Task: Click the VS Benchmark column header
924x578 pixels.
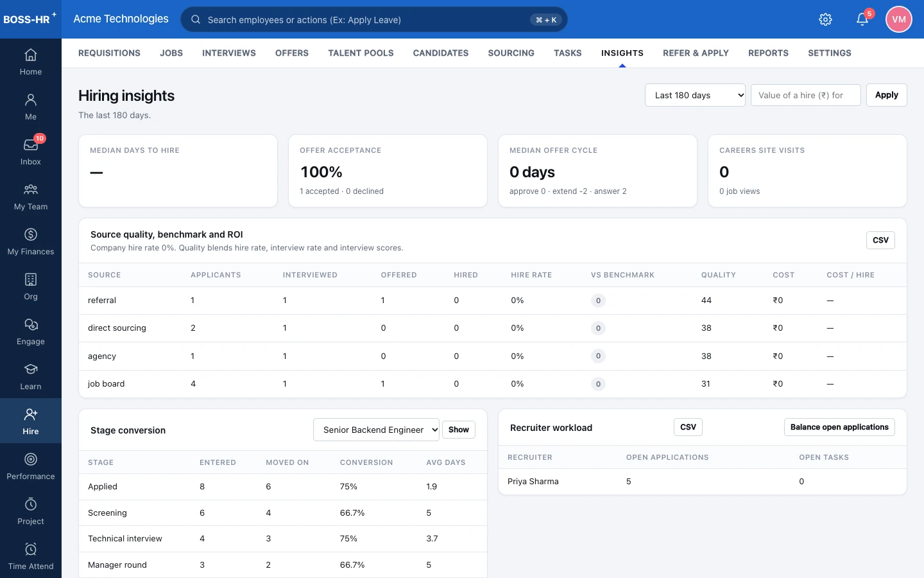Action: (622, 275)
